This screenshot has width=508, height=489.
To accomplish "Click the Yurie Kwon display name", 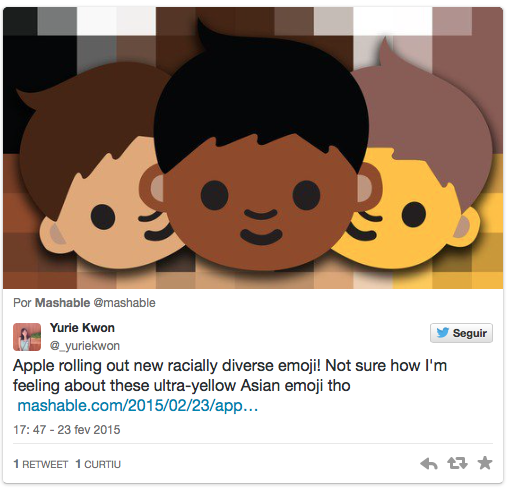I will [x=82, y=328].
